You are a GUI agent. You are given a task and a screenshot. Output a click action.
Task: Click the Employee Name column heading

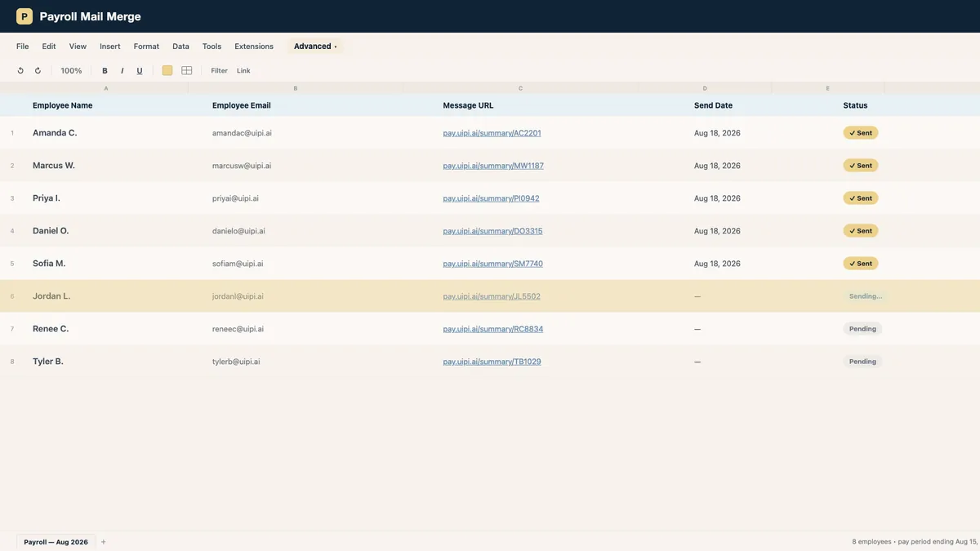click(x=62, y=105)
